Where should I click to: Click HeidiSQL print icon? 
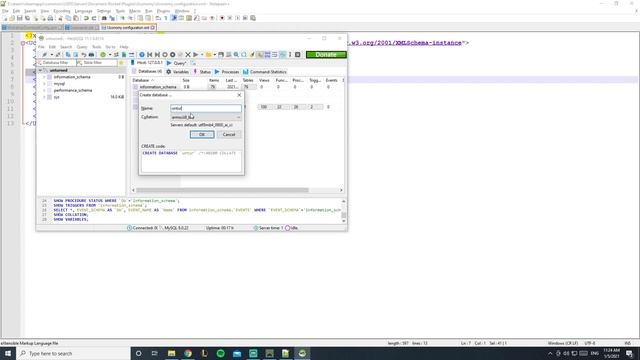pyautogui.click(x=91, y=55)
